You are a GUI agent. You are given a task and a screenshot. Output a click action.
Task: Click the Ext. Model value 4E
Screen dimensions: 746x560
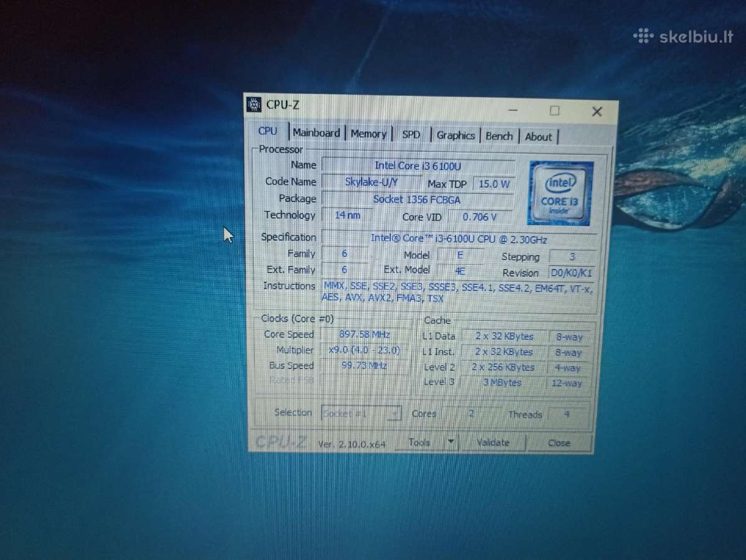(x=460, y=271)
